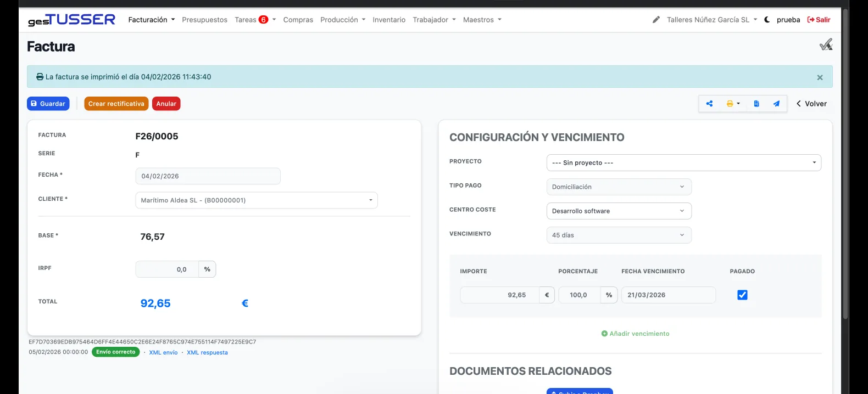Open the Vencimiento dropdown 45 días
The width and height of the screenshot is (868, 394).
pos(619,235)
